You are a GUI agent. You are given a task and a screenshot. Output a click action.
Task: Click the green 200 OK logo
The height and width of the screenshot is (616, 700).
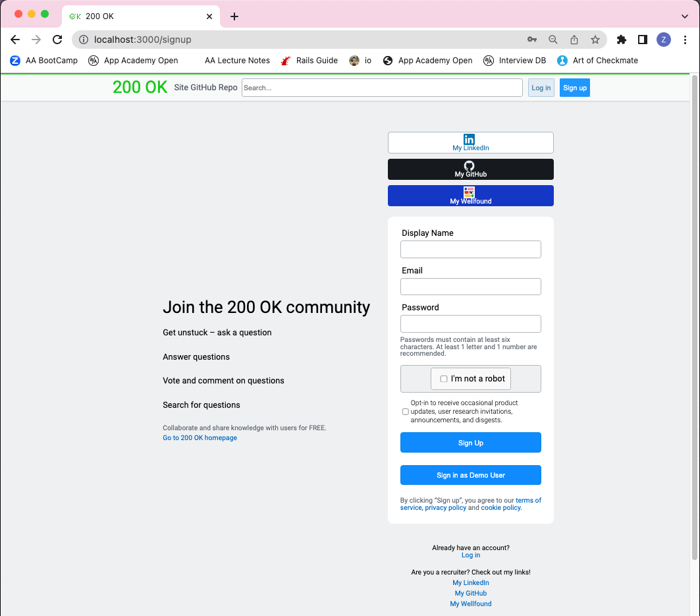pos(140,86)
